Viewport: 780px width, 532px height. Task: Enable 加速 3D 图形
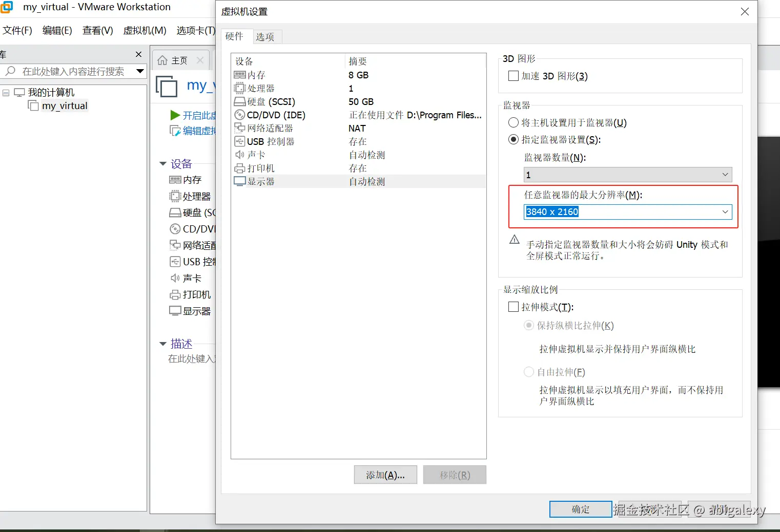pos(513,76)
